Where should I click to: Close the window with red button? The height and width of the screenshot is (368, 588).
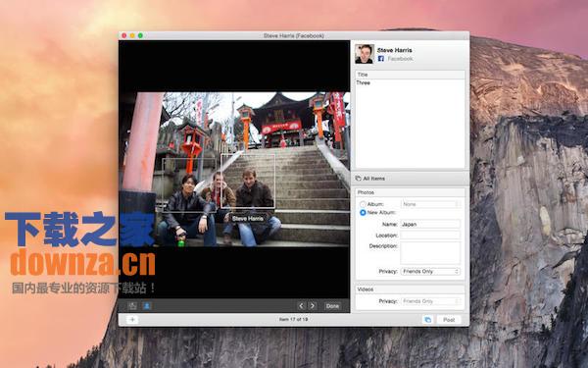124,35
